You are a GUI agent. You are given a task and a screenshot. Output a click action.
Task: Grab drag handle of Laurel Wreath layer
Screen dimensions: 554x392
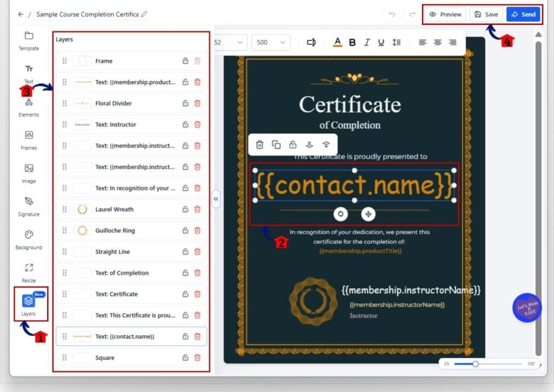[x=64, y=209]
